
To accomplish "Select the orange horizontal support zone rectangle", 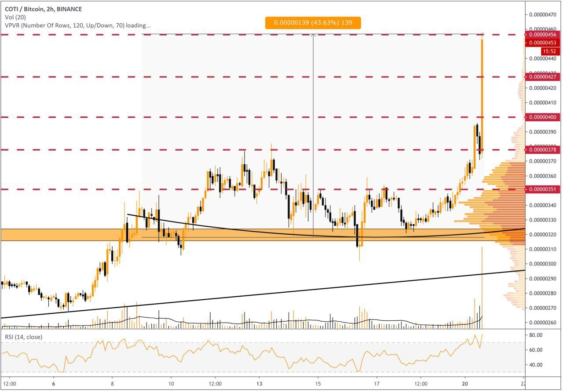I will (x=263, y=235).
